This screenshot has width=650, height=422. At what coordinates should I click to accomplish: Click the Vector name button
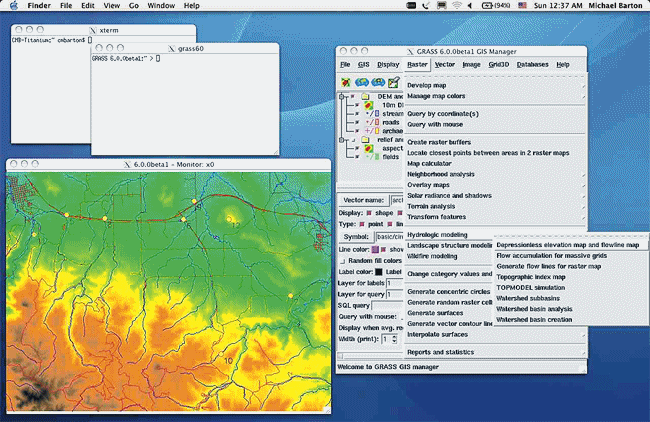364,200
